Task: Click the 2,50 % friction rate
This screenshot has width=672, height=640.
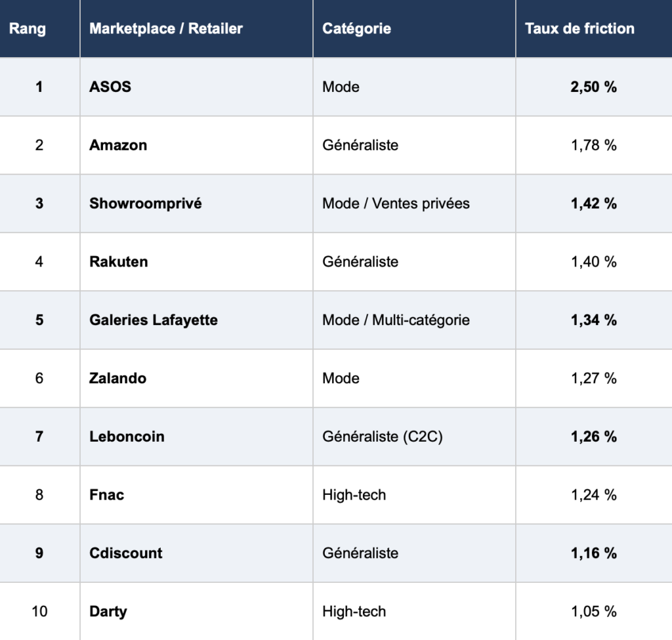Action: click(x=594, y=87)
